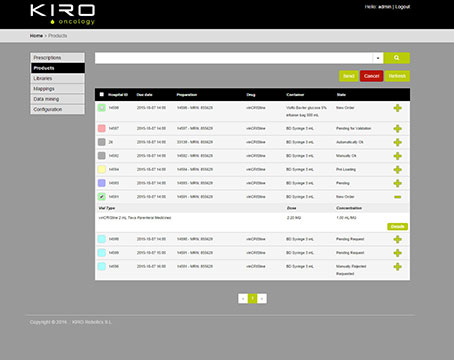Click the dose value 2.20 MG
The image size is (454, 360).
(294, 218)
